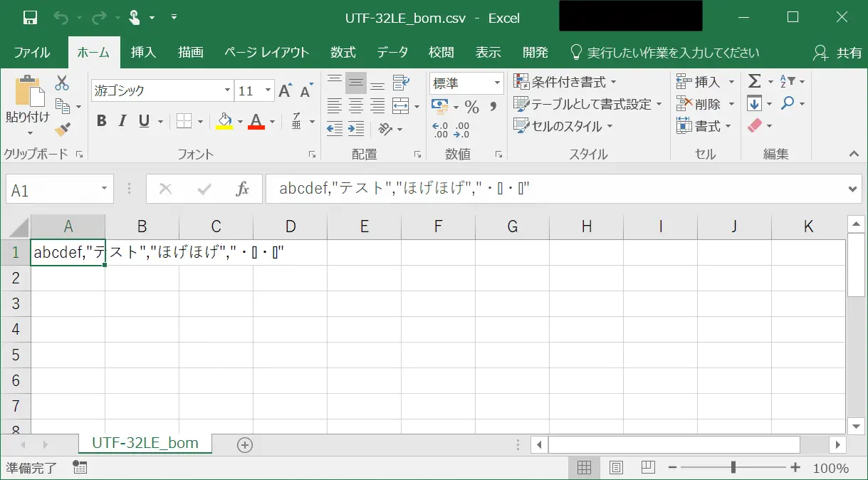
Task: Toggle Bold formatting
Action: click(101, 121)
